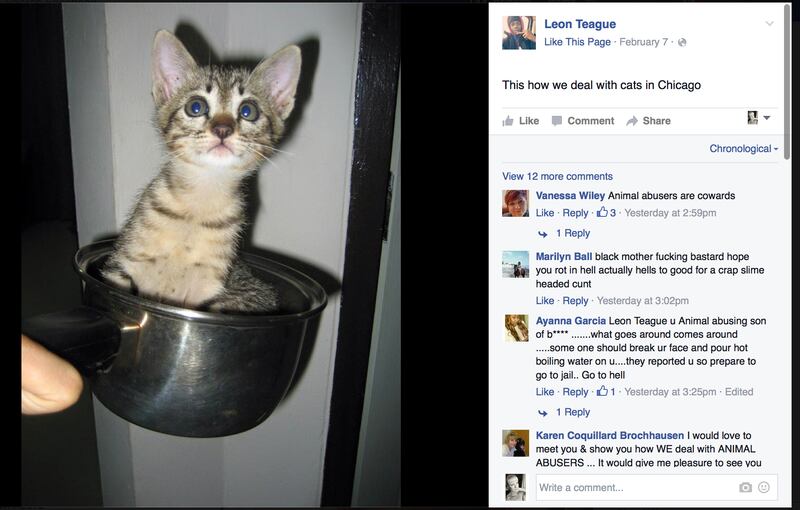800x510 pixels.
Task: Reply to Vanessa Wiley's comment
Action: (x=575, y=213)
